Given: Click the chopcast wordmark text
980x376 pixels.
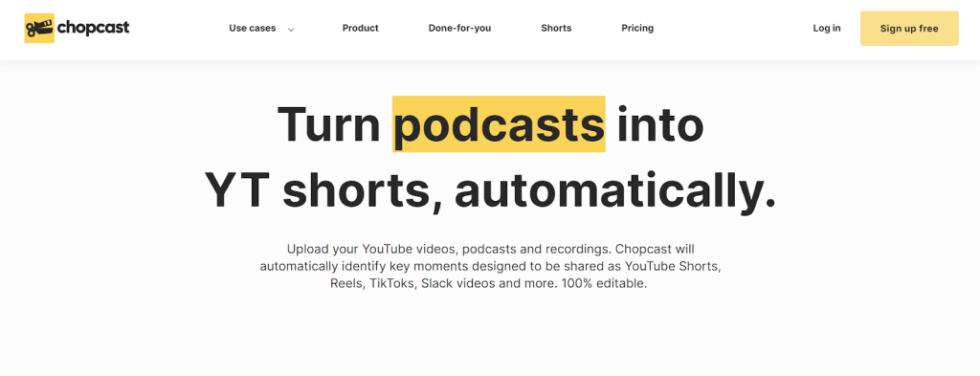Looking at the screenshot, I should 93,28.
